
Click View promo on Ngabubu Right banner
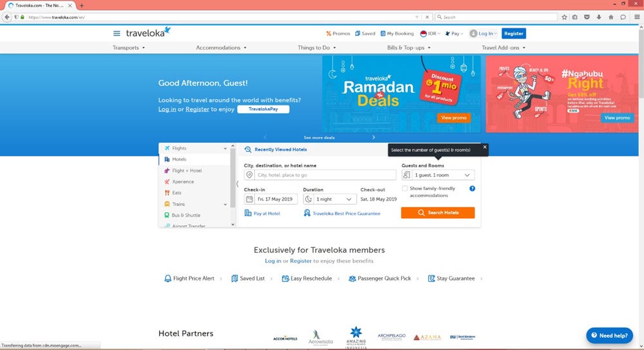click(x=617, y=118)
